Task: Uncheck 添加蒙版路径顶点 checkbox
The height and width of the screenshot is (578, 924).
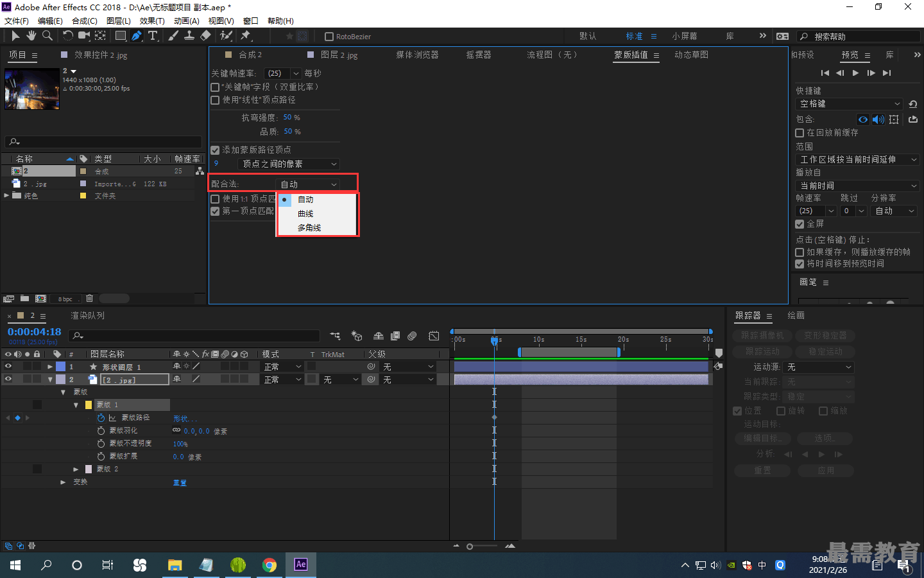Action: (x=215, y=150)
